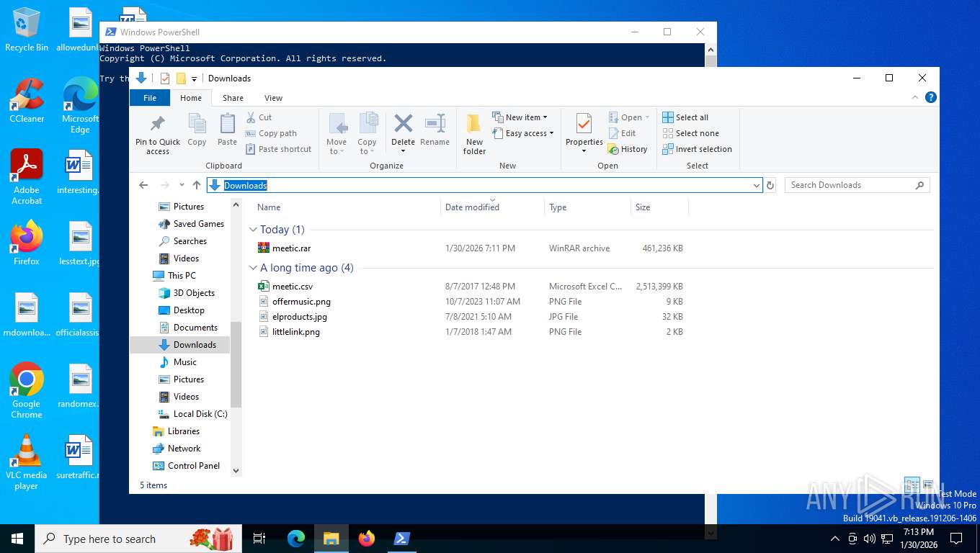Open recent locations dropdown arrow

182,185
